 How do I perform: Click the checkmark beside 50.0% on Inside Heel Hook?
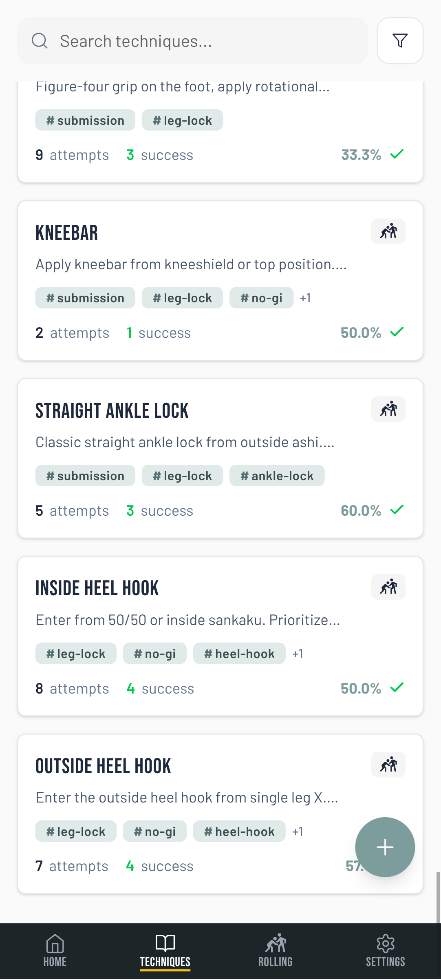397,688
